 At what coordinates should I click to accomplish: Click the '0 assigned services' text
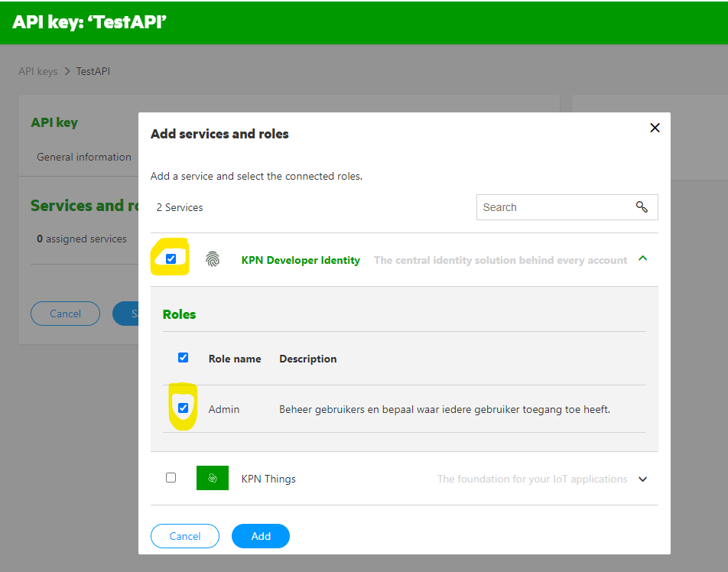[x=82, y=239]
